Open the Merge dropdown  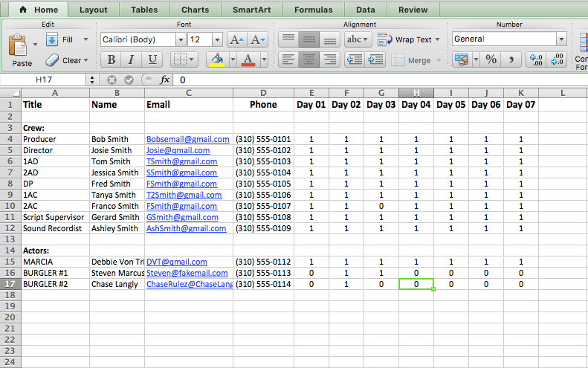tap(439, 60)
